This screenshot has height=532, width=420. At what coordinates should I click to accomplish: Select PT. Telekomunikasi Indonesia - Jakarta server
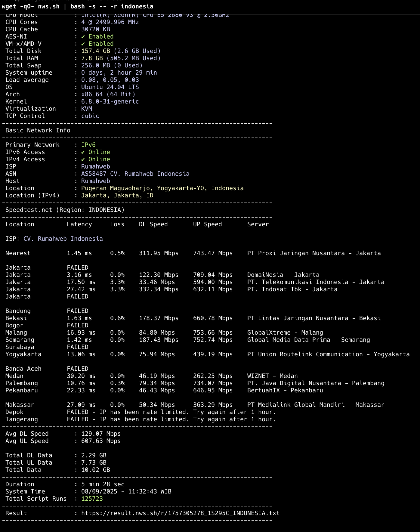(x=316, y=282)
